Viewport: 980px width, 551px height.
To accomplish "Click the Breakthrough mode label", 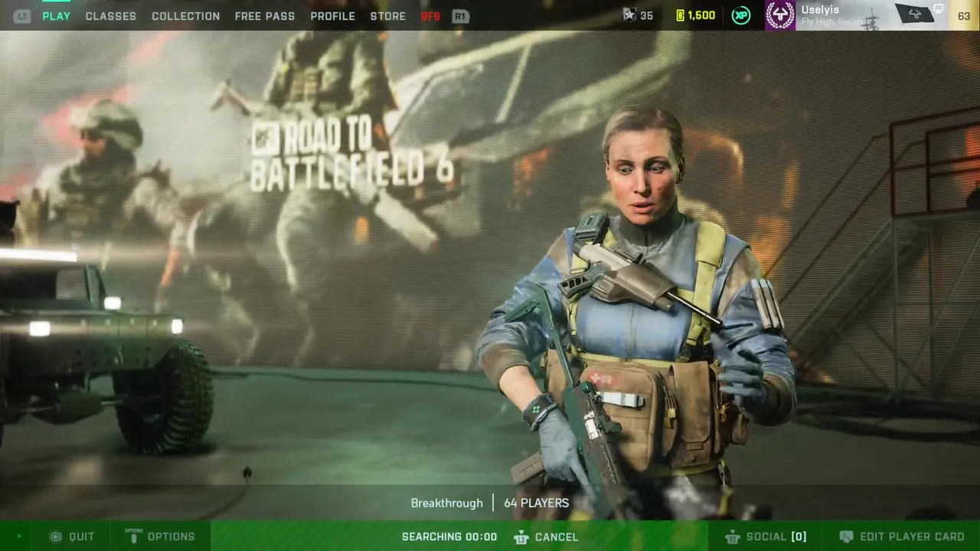I will (446, 503).
